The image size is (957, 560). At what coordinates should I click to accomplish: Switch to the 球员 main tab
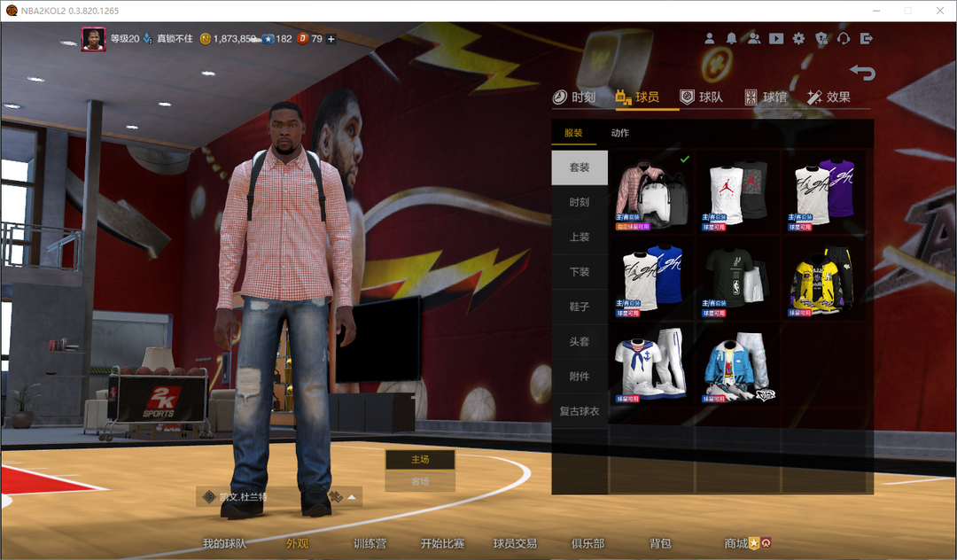coord(637,97)
